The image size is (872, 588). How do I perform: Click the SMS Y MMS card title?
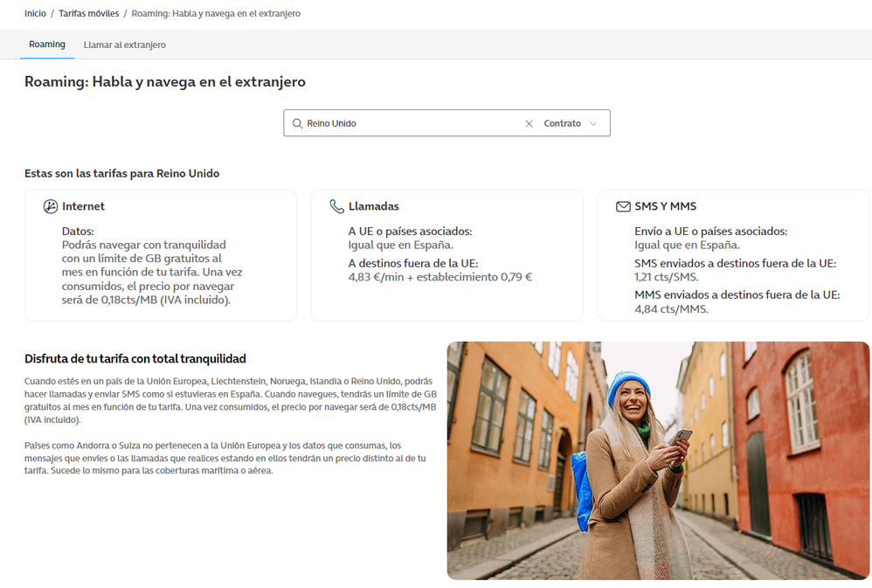point(665,207)
